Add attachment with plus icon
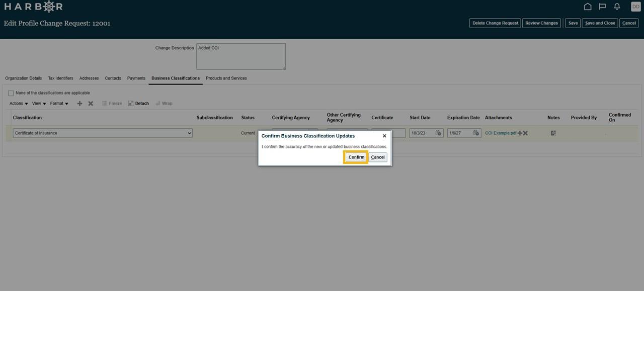This screenshot has height=362, width=644. (x=520, y=133)
